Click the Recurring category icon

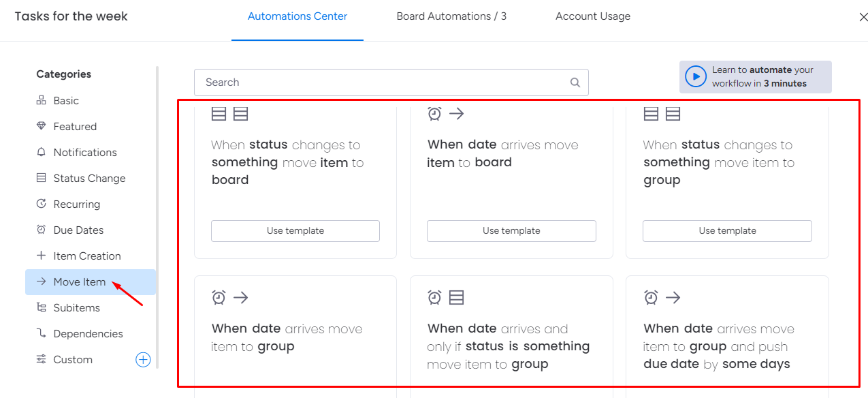[41, 204]
